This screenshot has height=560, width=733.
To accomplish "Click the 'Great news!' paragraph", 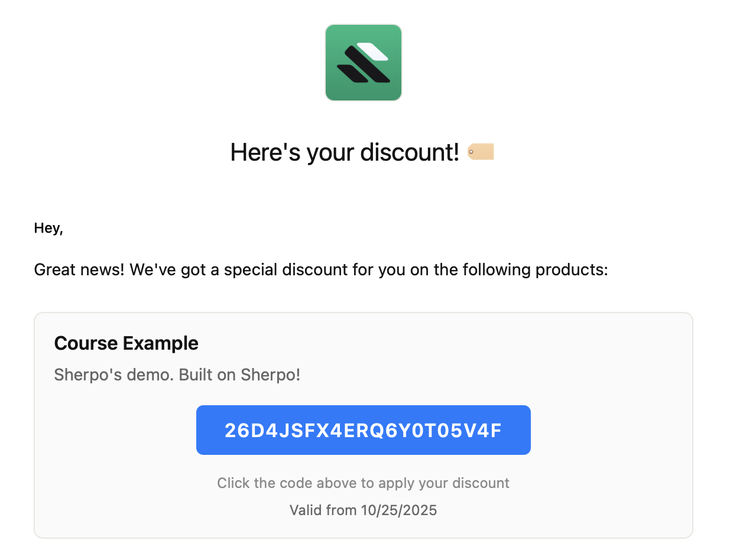I will pyautogui.click(x=319, y=269).
